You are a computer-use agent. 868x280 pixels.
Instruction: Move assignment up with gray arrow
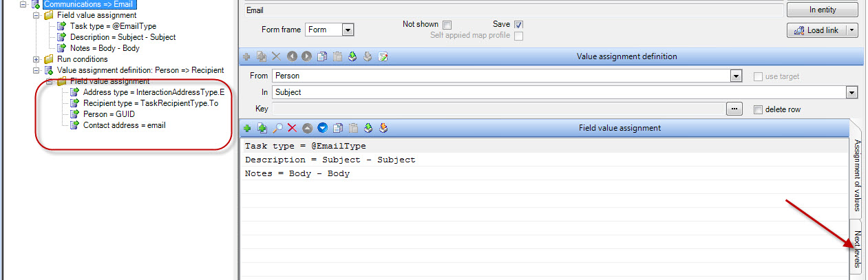coord(307,128)
